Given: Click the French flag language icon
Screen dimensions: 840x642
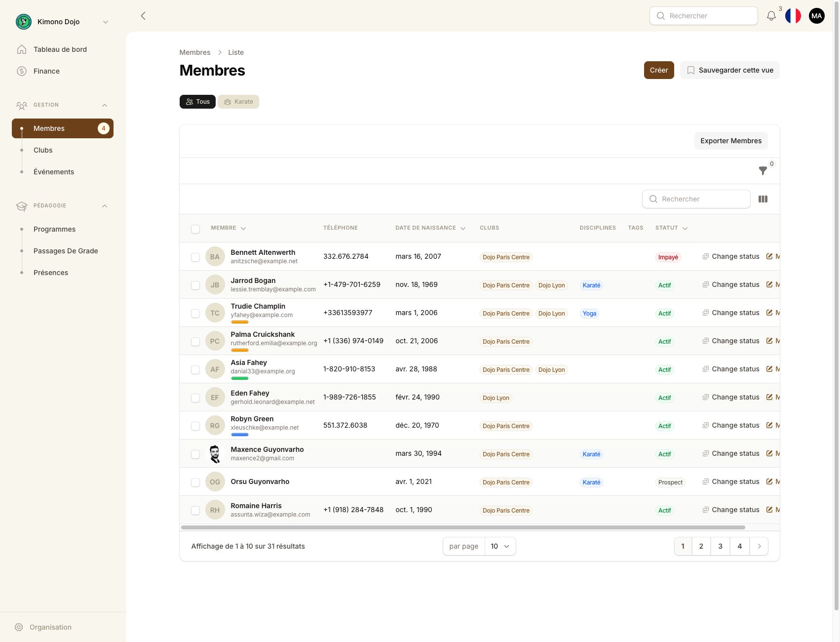Looking at the screenshot, I should tap(793, 16).
